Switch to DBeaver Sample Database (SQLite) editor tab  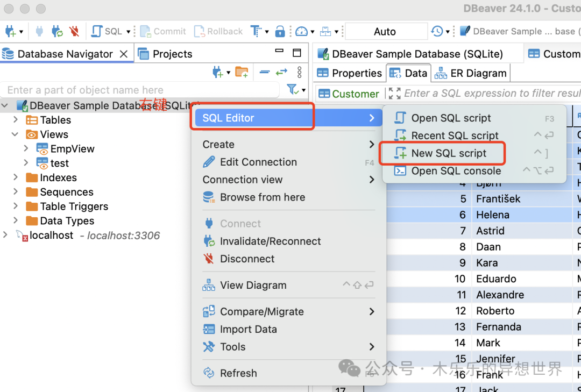pos(410,54)
